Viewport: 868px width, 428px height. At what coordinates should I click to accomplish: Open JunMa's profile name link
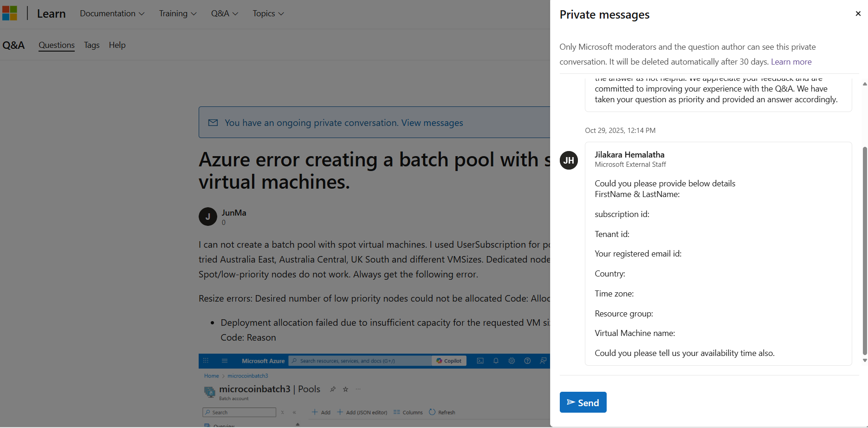(234, 213)
